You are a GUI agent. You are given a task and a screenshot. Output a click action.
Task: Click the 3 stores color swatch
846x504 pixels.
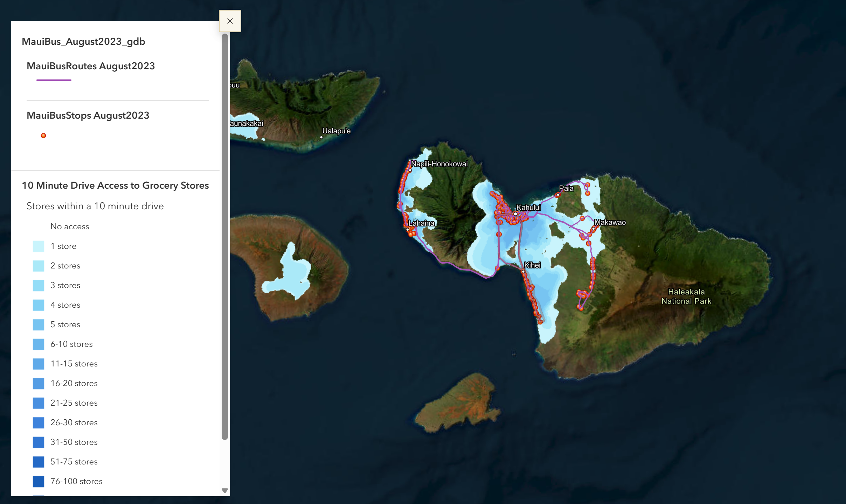pos(39,286)
